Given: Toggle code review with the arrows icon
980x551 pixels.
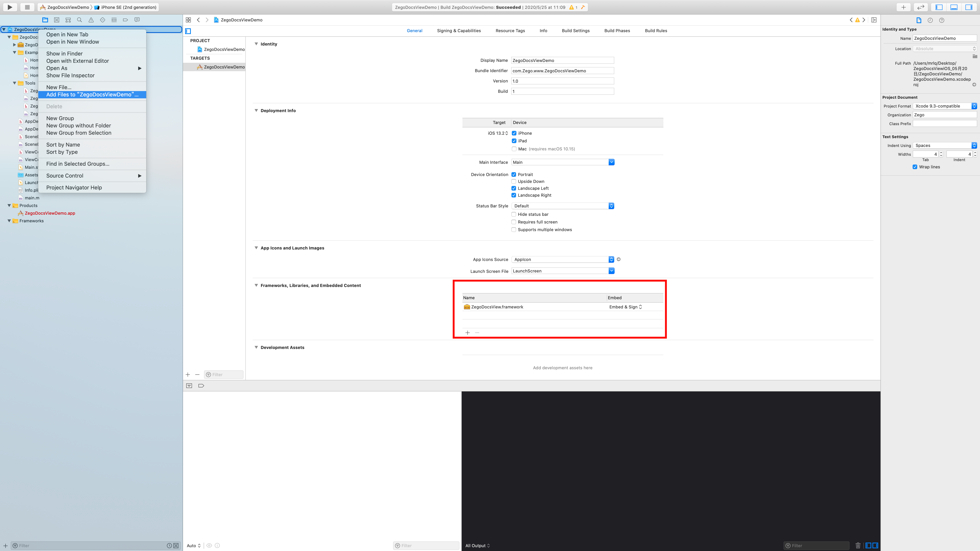Looking at the screenshot, I should [921, 7].
